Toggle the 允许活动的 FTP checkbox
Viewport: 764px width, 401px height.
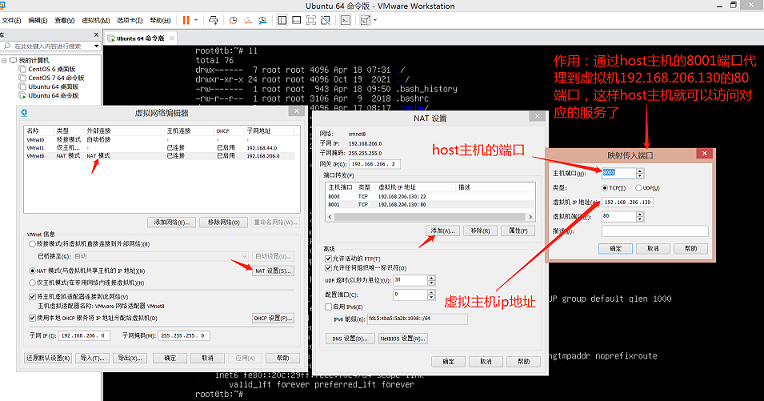click(x=327, y=258)
